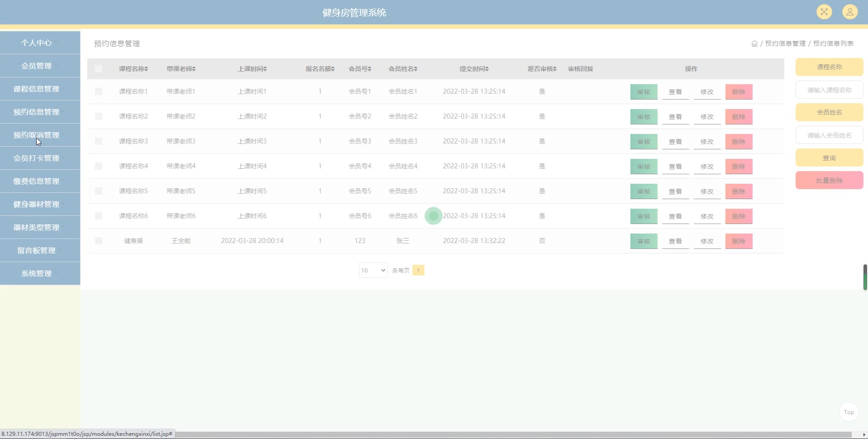Toggle the select-all checkbox in table header
The image size is (868, 439).
(x=98, y=69)
